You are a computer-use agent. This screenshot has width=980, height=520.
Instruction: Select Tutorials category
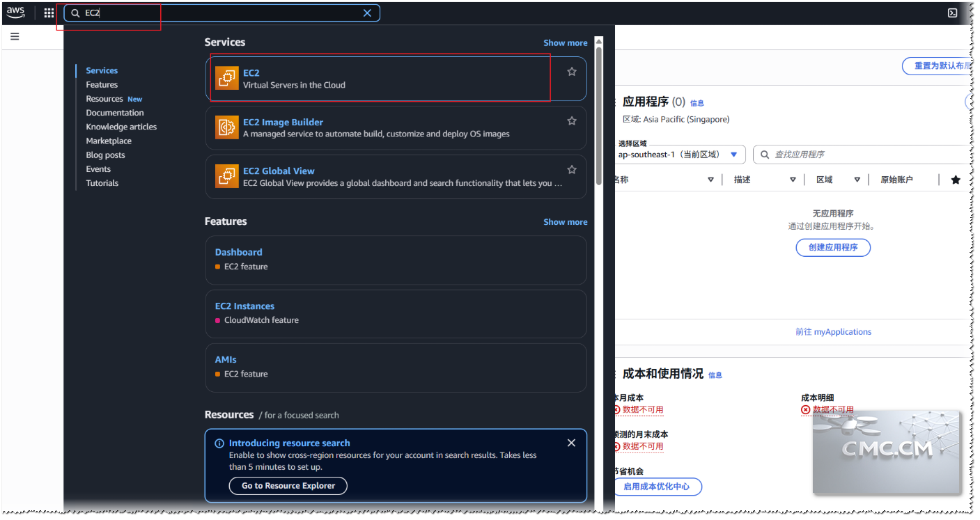[x=102, y=183]
